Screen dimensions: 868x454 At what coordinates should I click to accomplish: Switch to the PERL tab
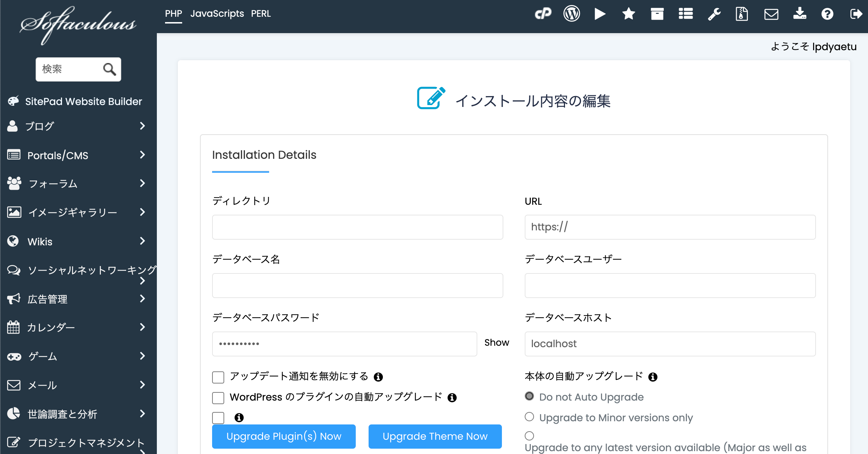261,14
